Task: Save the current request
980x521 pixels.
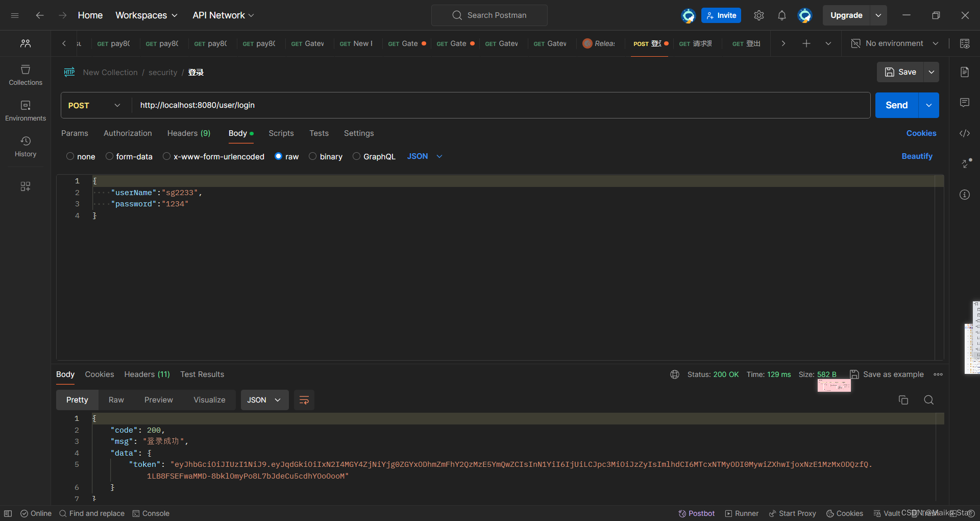Action: pos(900,72)
